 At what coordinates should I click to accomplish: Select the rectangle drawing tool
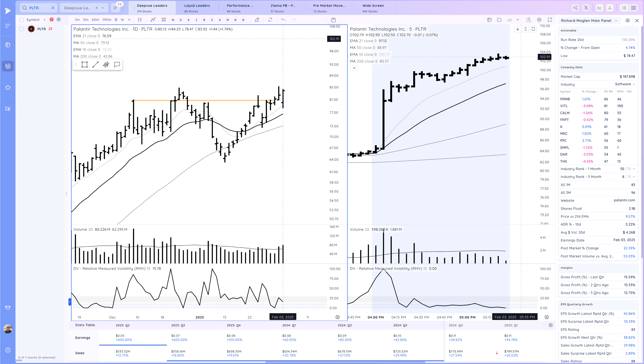coord(85,65)
